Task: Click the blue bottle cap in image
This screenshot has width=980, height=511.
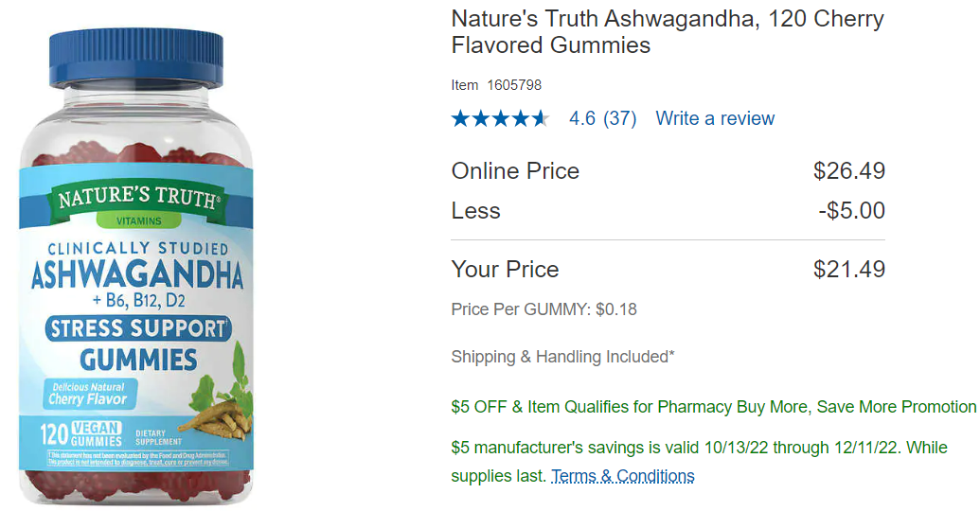Action: [x=136, y=56]
